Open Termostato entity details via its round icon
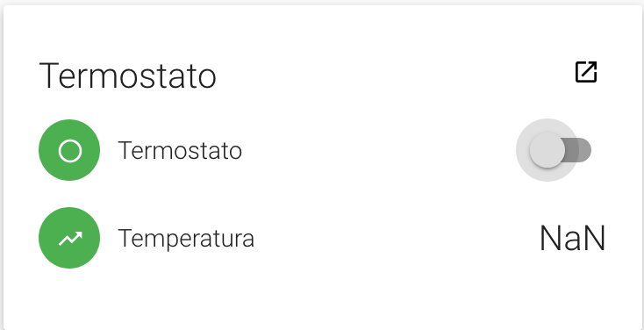Viewport: 644px width, 330px height. (x=69, y=150)
